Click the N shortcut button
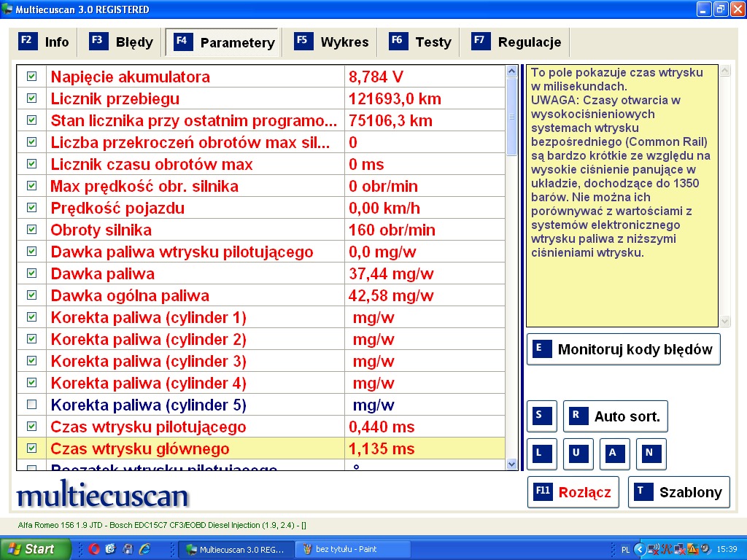 coord(651,453)
